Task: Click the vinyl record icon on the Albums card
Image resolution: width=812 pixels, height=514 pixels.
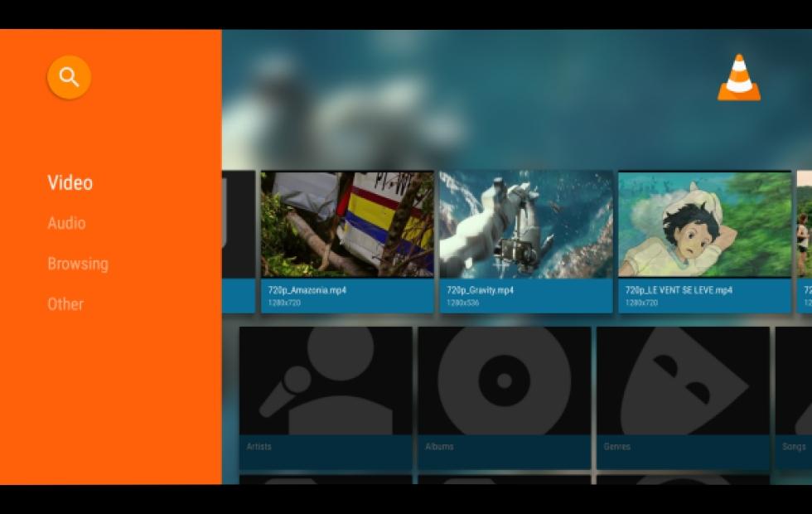Action: pos(503,381)
